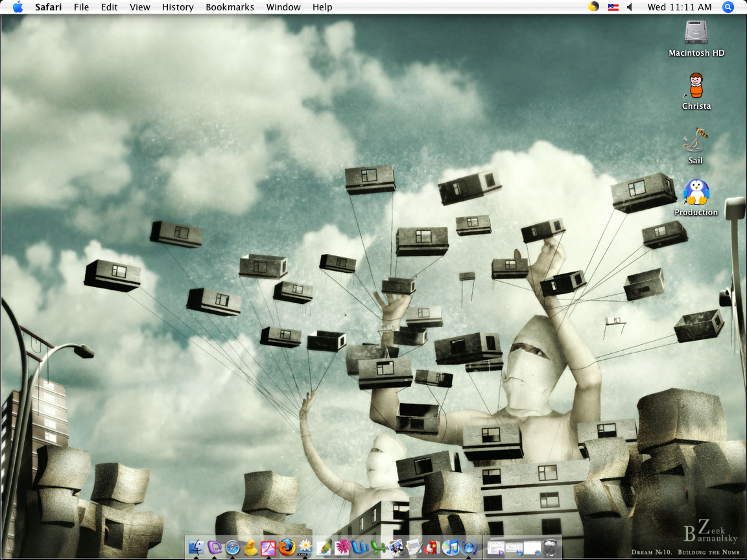The width and height of the screenshot is (747, 560).
Task: Open Finder from the Dock
Action: point(196,548)
